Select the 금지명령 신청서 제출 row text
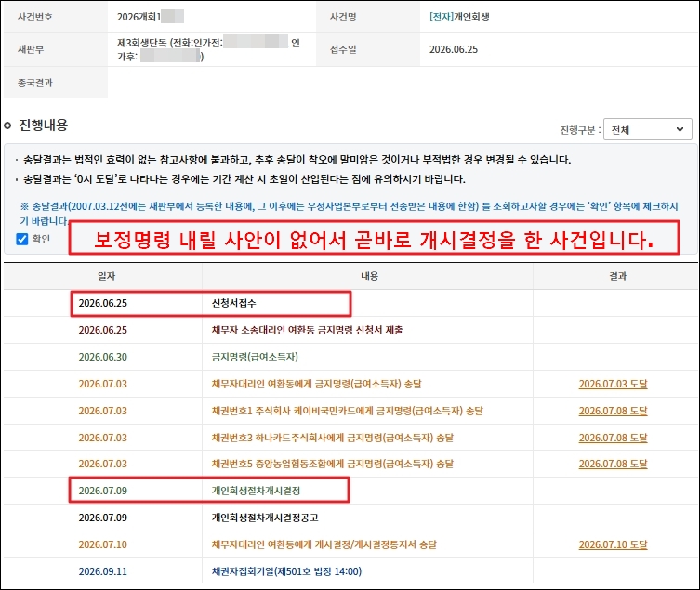Image resolution: width=700 pixels, height=590 pixels. (307, 330)
